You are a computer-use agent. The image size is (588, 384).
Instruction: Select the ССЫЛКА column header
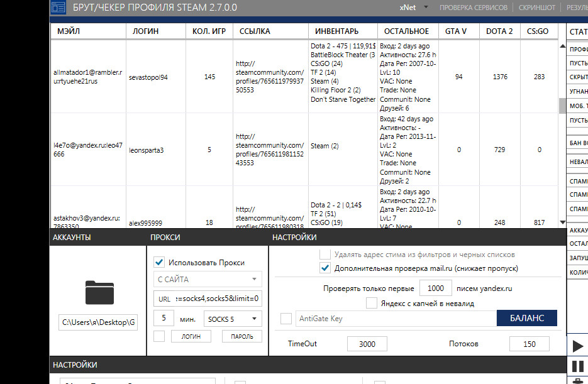click(271, 31)
